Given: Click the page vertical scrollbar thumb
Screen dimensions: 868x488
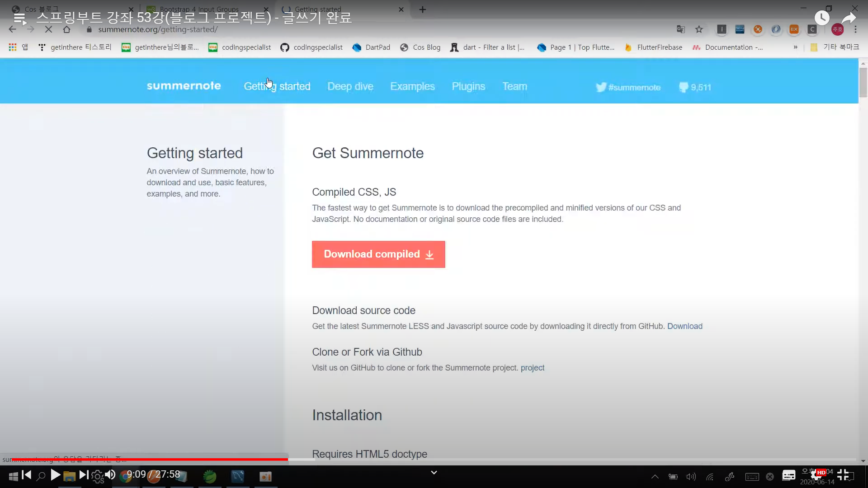Looking at the screenshot, I should (x=863, y=82).
